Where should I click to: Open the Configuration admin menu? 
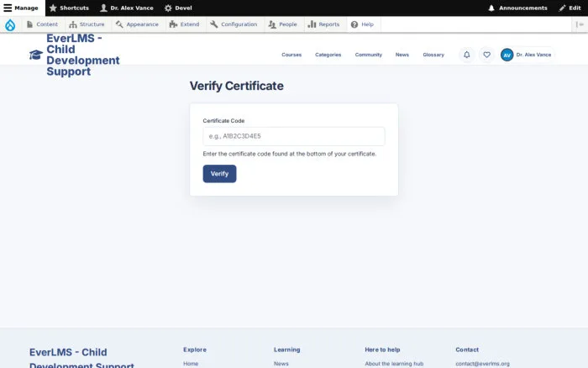234,24
